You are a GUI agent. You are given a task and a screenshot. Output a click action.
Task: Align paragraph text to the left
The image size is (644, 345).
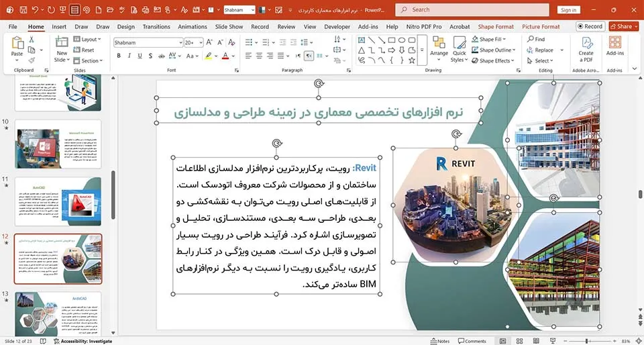[x=248, y=56]
